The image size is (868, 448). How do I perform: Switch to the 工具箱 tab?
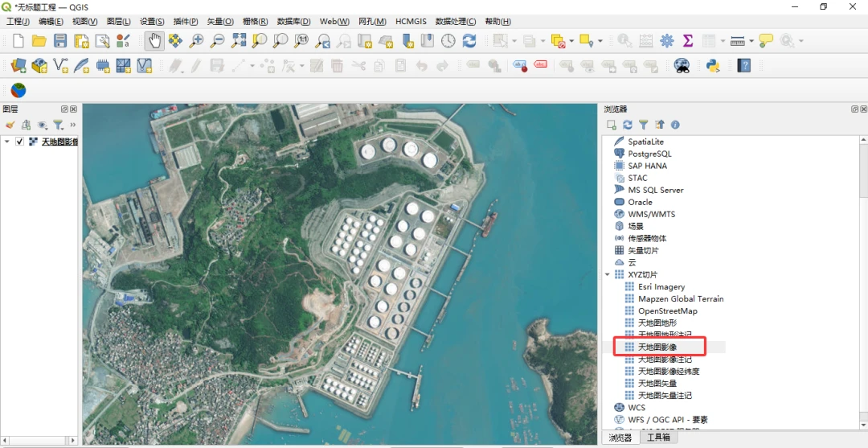tap(658, 438)
